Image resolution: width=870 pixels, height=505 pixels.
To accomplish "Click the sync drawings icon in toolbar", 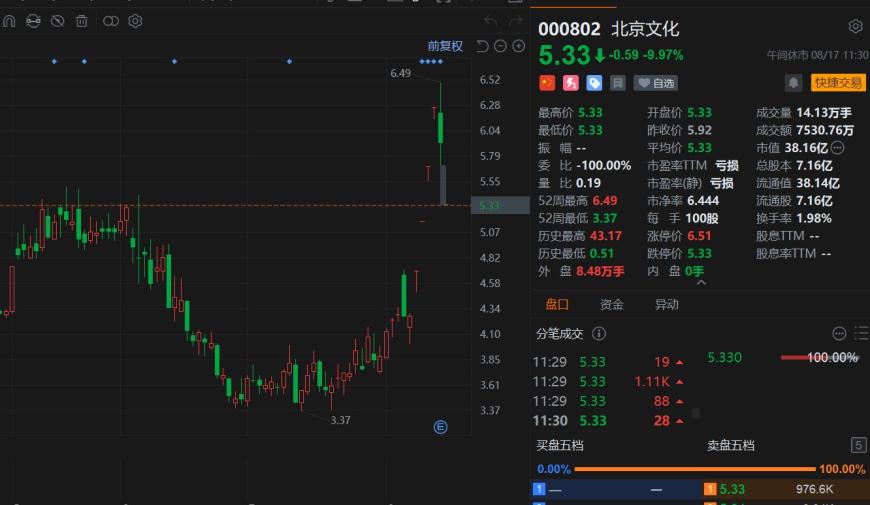I will coord(33,22).
